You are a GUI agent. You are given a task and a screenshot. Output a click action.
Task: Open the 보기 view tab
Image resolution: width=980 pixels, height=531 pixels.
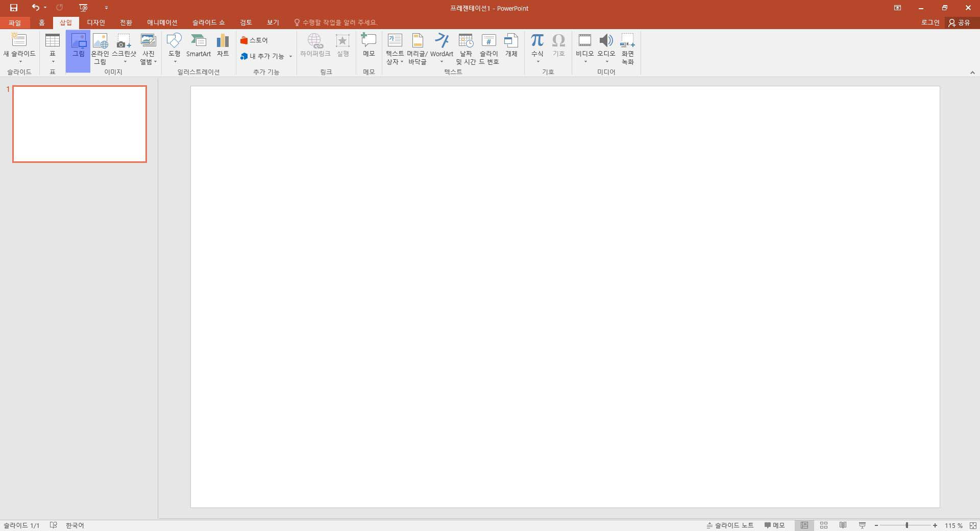tap(273, 22)
